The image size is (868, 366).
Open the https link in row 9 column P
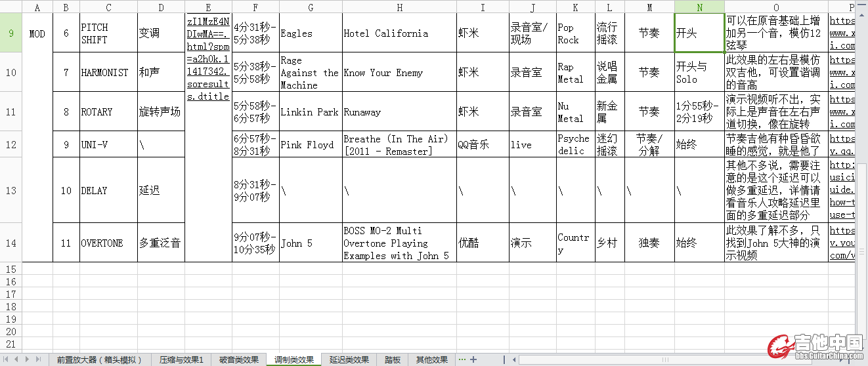(842, 33)
